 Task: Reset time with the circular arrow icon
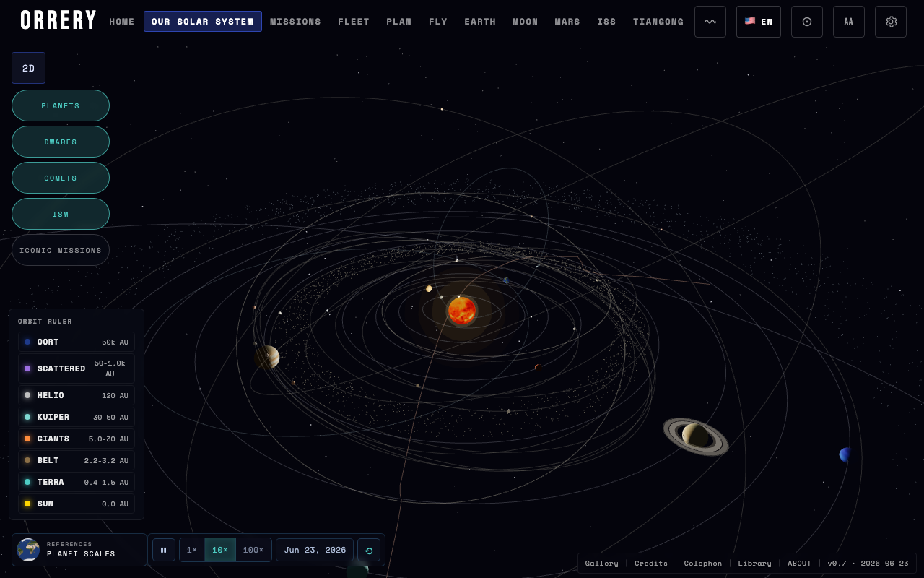coord(369,550)
